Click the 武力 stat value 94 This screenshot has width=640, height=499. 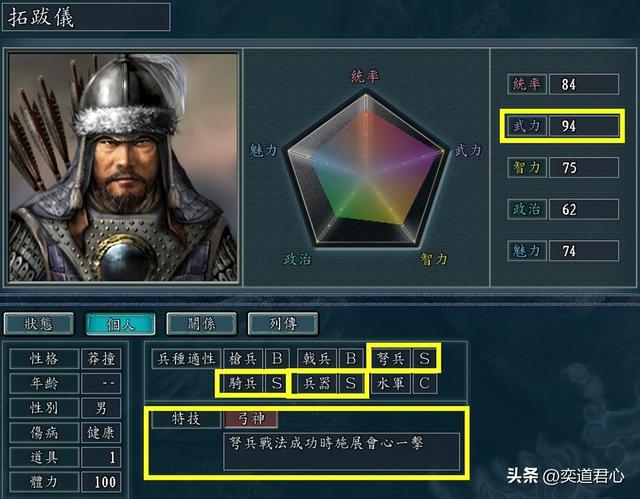584,126
